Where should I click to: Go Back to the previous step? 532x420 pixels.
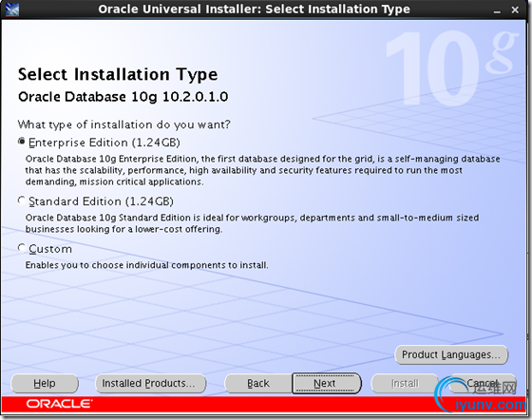pyautogui.click(x=258, y=383)
